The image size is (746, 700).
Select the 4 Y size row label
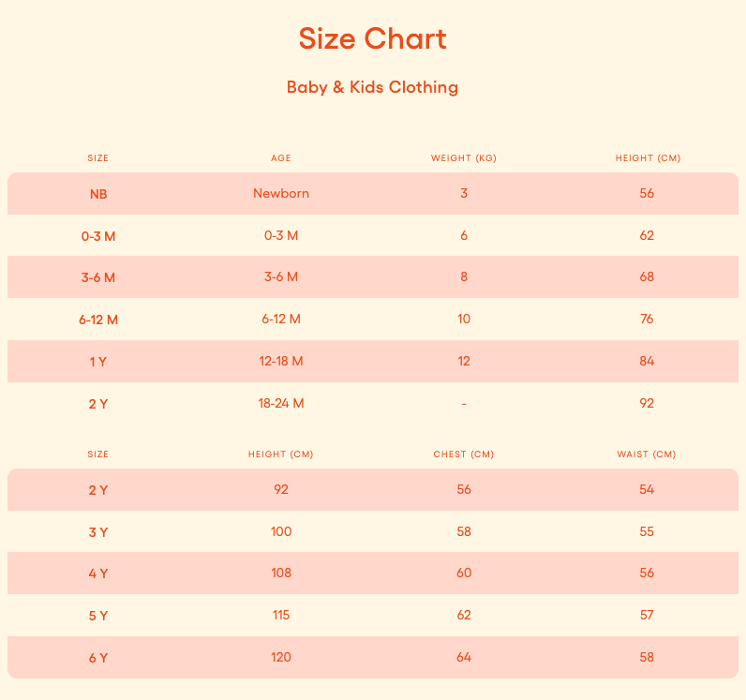coord(98,573)
